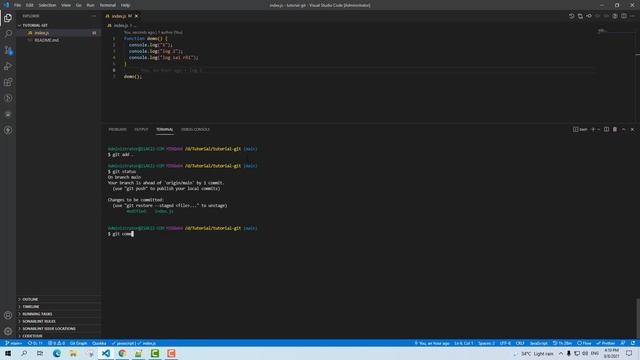The width and height of the screenshot is (640, 360).
Task: Kill terminal with the trash icon
Action: (x=615, y=129)
